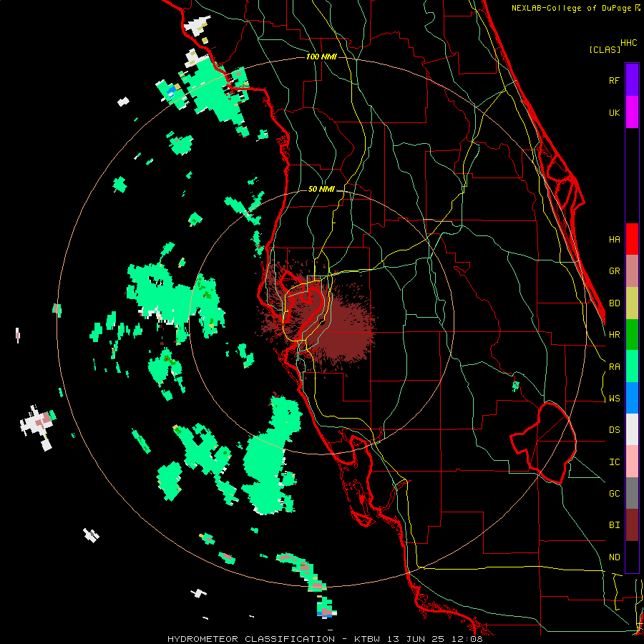Screen dimensions: 644x644
Task: Click the HR dark green legend swatch
Action: point(632,334)
